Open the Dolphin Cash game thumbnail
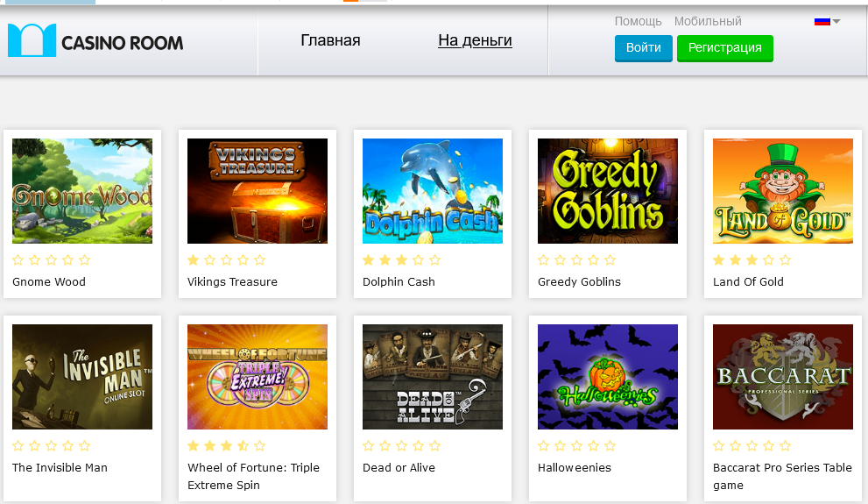 (x=433, y=191)
